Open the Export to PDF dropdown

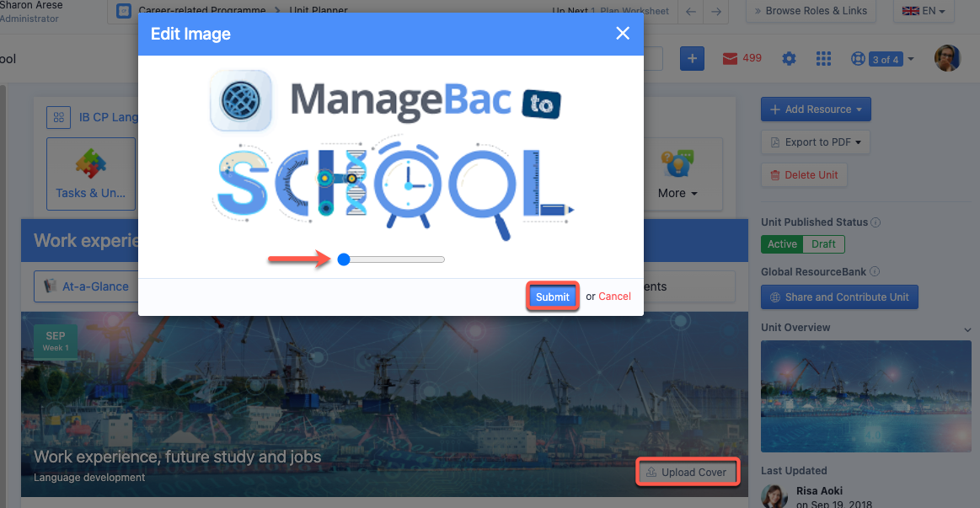pyautogui.click(x=816, y=142)
